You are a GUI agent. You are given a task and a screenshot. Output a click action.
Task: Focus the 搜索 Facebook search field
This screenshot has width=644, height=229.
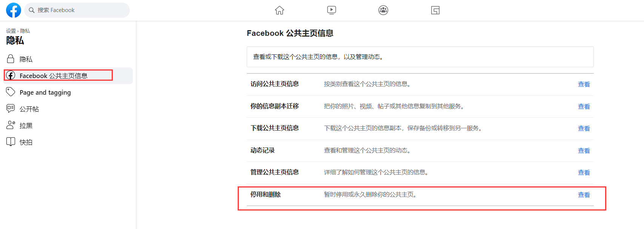pos(77,10)
